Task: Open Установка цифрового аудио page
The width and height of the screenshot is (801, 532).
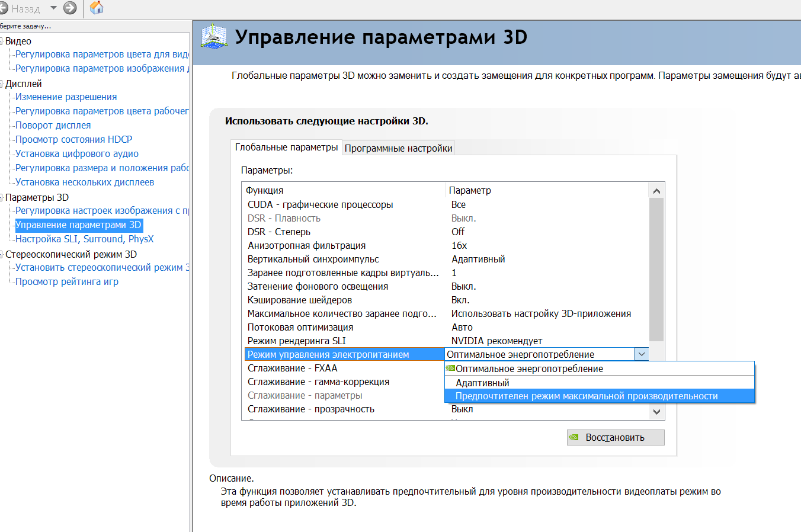Action: click(x=77, y=154)
